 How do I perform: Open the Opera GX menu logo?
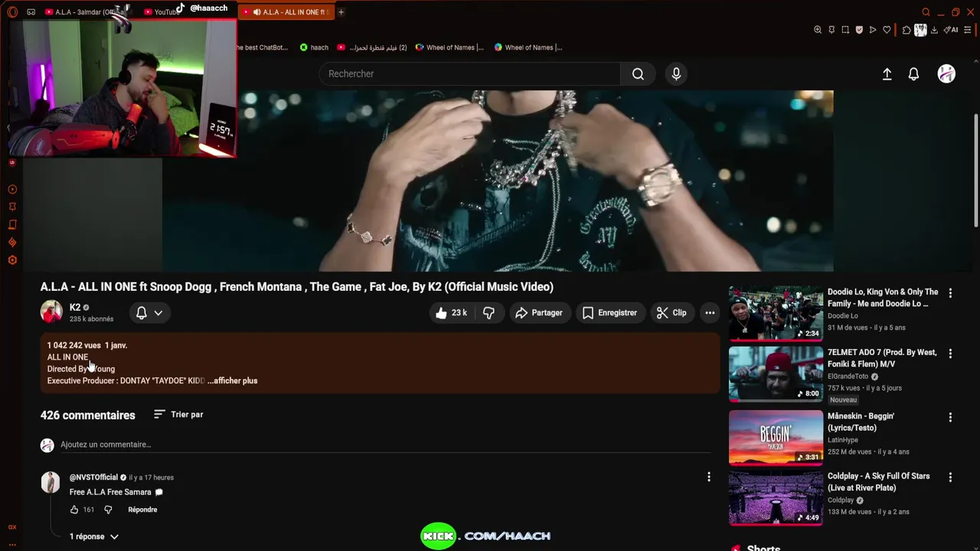(x=12, y=11)
